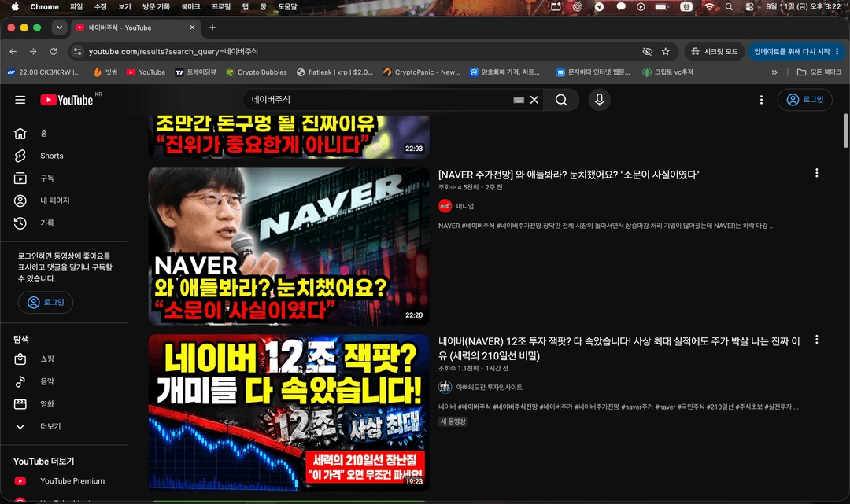Start voice search with the microphone
This screenshot has height=504, width=850.
click(600, 100)
